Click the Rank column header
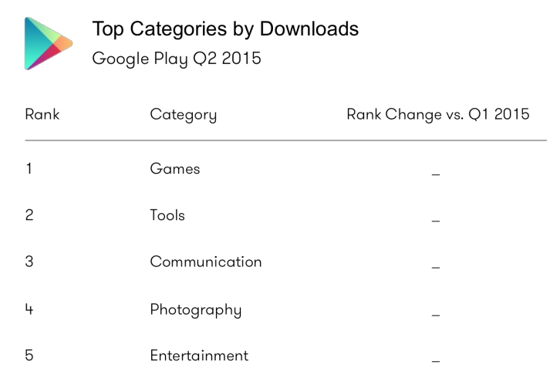 [42, 115]
